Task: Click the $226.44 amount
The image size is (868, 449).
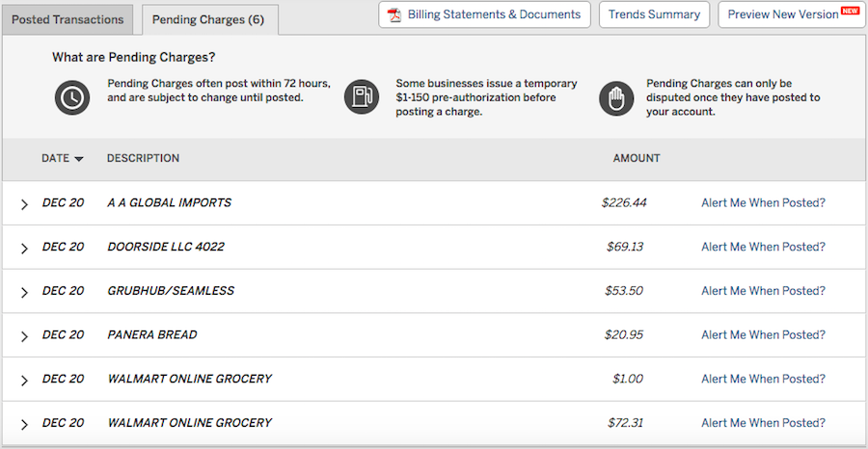Action: [x=624, y=202]
